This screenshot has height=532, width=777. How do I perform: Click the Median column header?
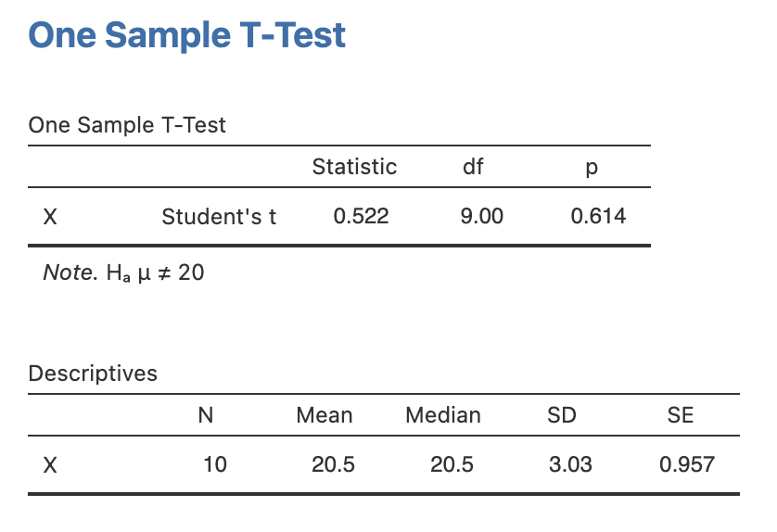443,415
